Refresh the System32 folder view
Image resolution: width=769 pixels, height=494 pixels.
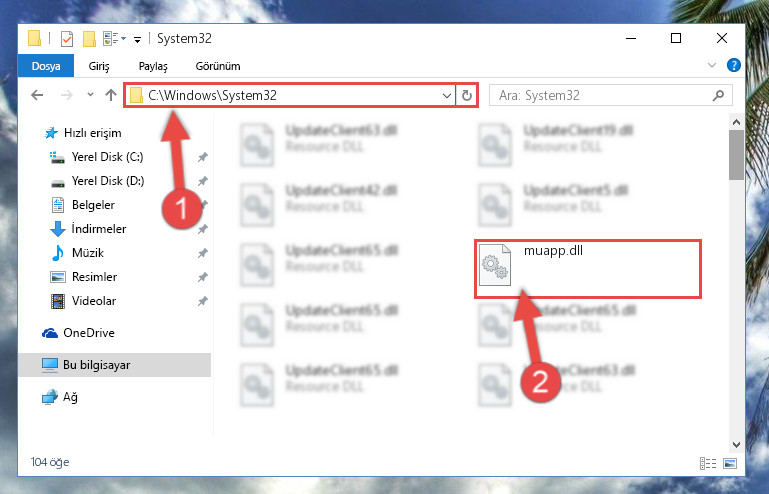pos(466,95)
